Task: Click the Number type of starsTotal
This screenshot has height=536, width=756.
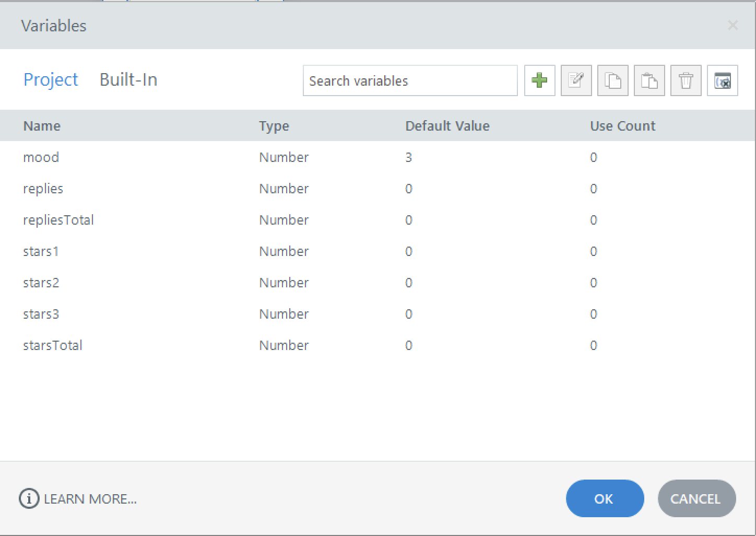Action: click(x=284, y=345)
